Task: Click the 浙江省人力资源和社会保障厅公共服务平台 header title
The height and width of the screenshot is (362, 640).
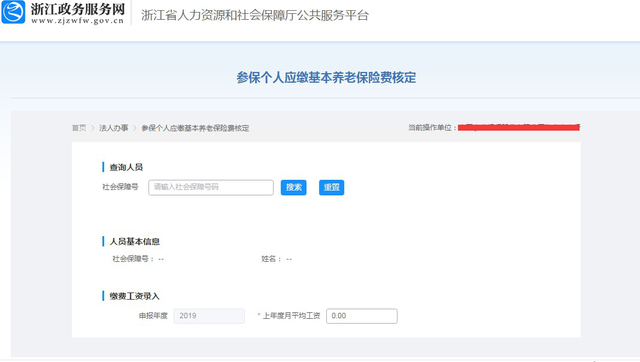Action: coord(255,15)
